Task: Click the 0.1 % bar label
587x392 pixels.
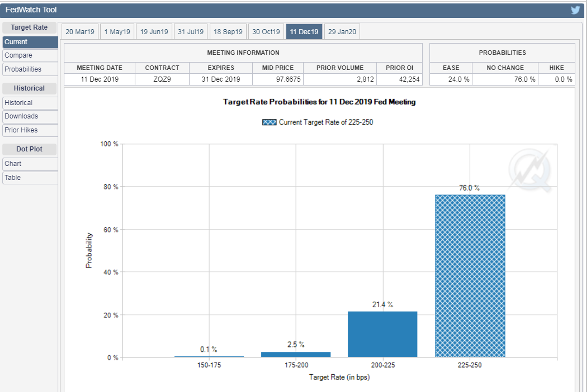Action: coord(208,350)
